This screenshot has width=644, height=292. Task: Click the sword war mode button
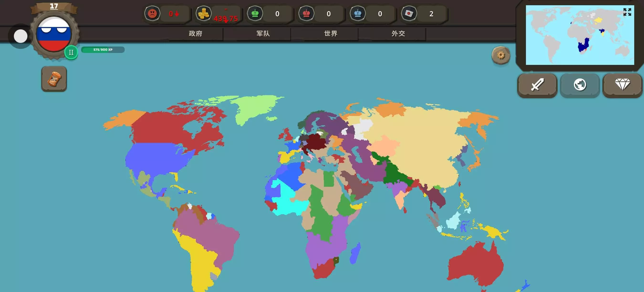537,85
